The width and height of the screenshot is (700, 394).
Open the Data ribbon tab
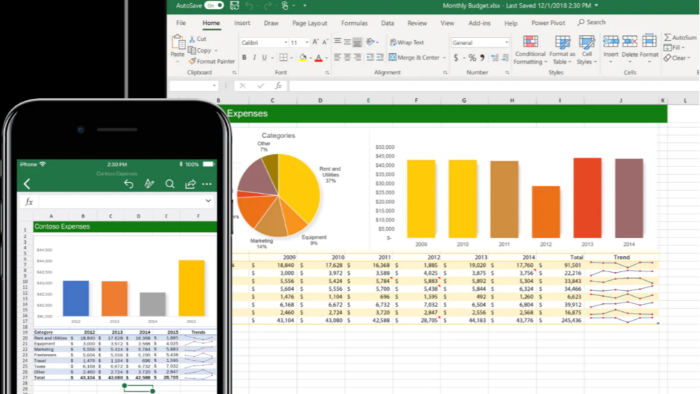[388, 23]
